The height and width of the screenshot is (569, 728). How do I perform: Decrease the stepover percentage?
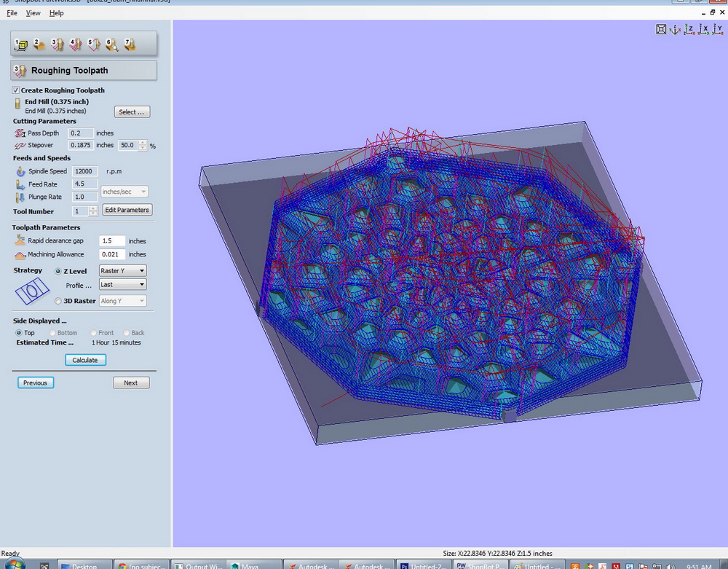pyautogui.click(x=143, y=148)
